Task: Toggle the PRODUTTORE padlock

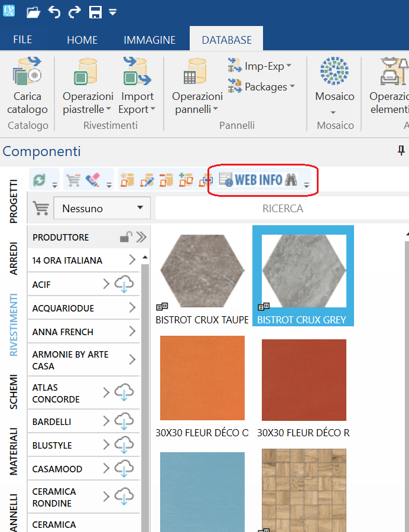Action: point(126,237)
